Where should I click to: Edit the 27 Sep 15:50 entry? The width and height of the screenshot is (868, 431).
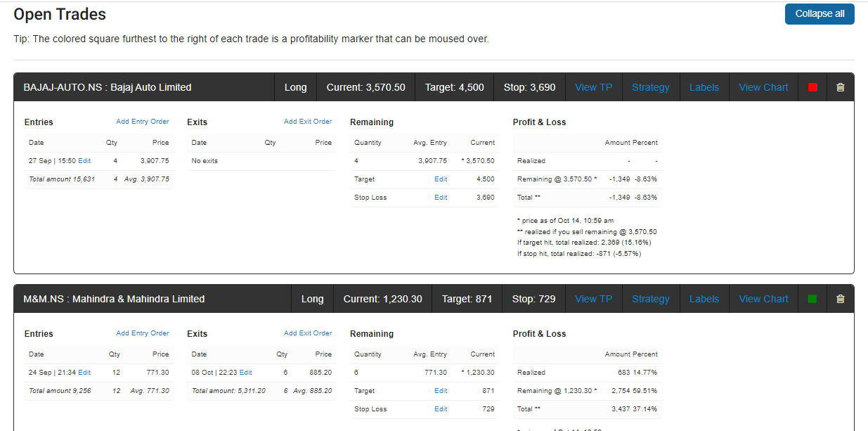(x=84, y=161)
